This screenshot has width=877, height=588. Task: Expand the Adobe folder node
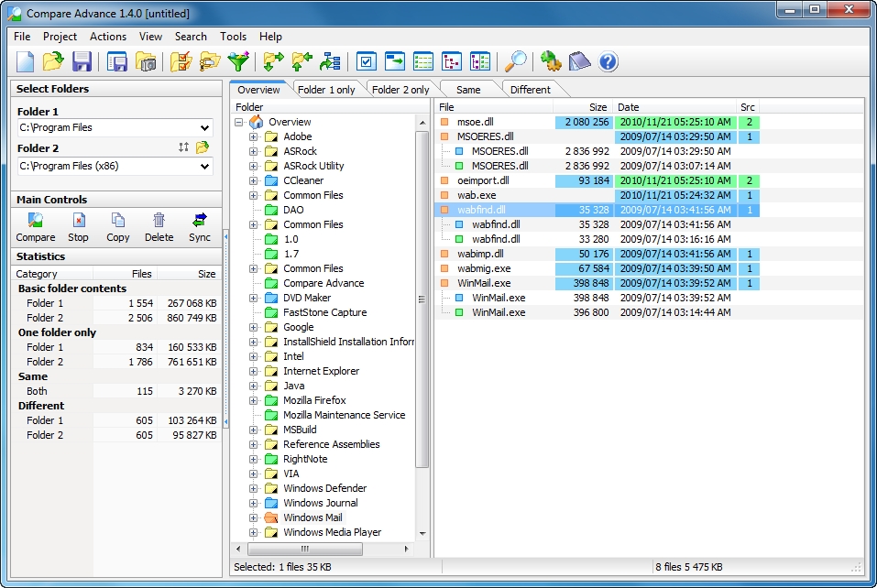[253, 136]
